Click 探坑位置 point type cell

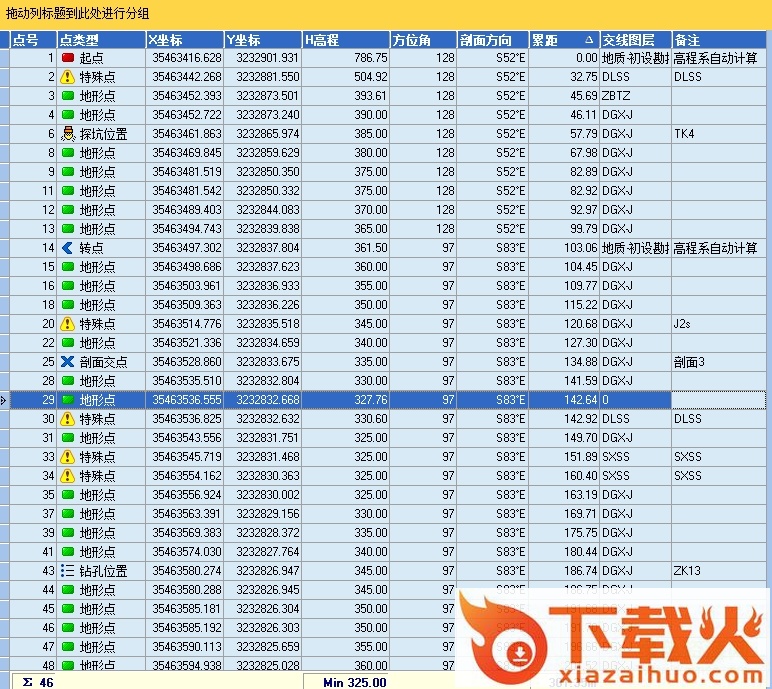[101, 133]
